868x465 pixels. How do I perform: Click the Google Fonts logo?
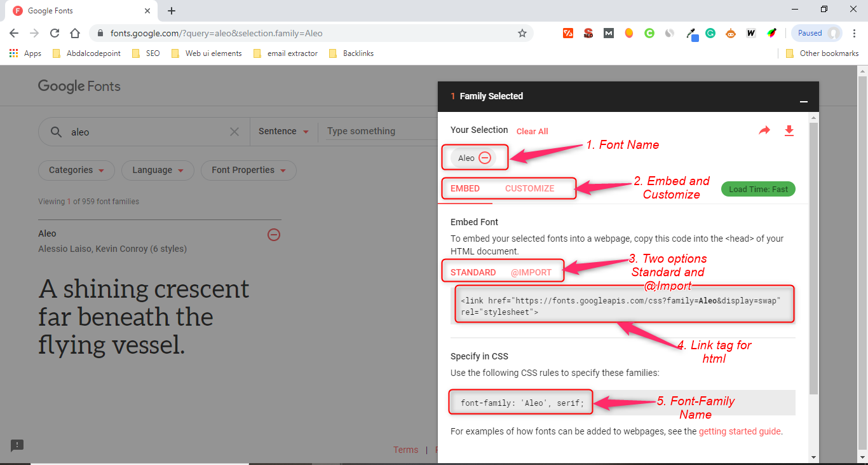(x=79, y=87)
